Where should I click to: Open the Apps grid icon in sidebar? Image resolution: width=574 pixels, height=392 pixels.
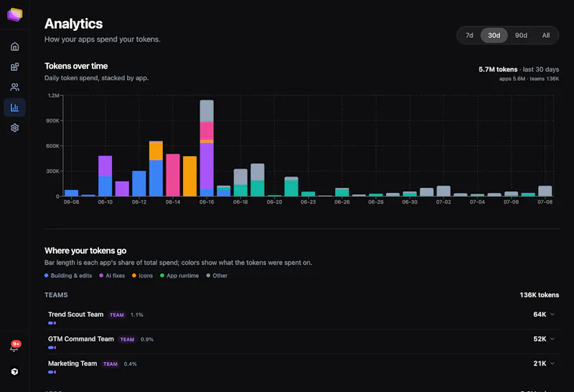pyautogui.click(x=14, y=67)
